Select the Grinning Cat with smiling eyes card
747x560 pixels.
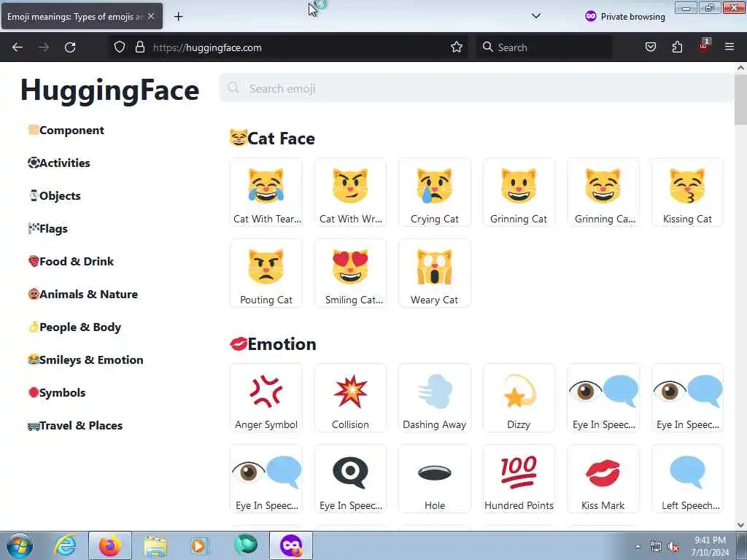click(603, 192)
